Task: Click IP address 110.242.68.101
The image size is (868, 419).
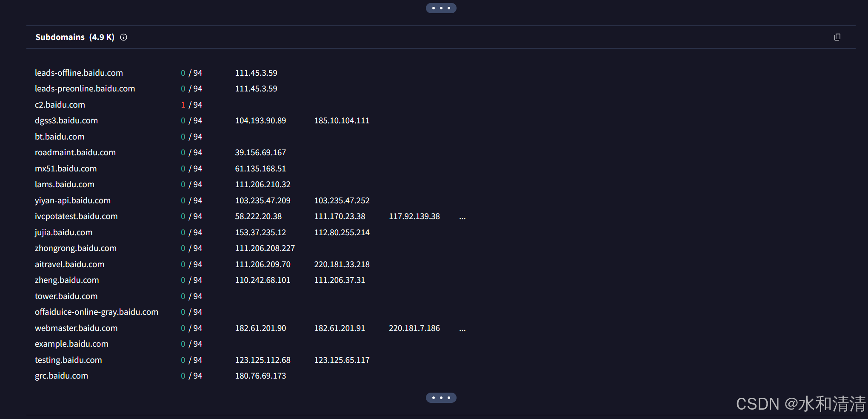Action: (x=263, y=280)
